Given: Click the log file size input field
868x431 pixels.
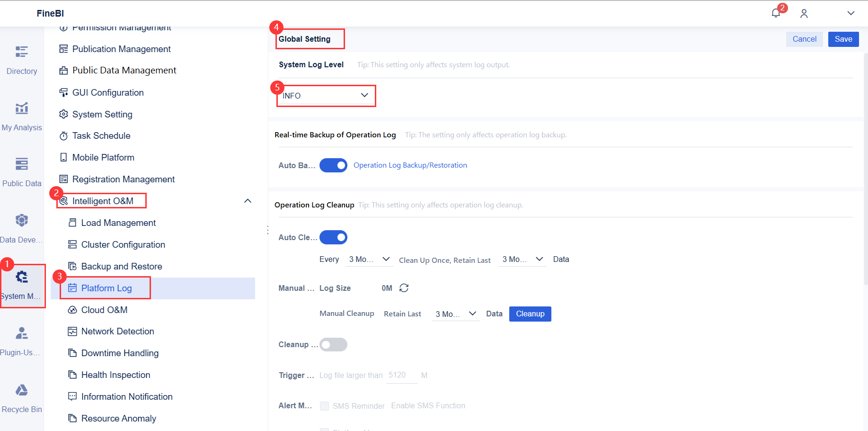Looking at the screenshot, I should pos(401,375).
